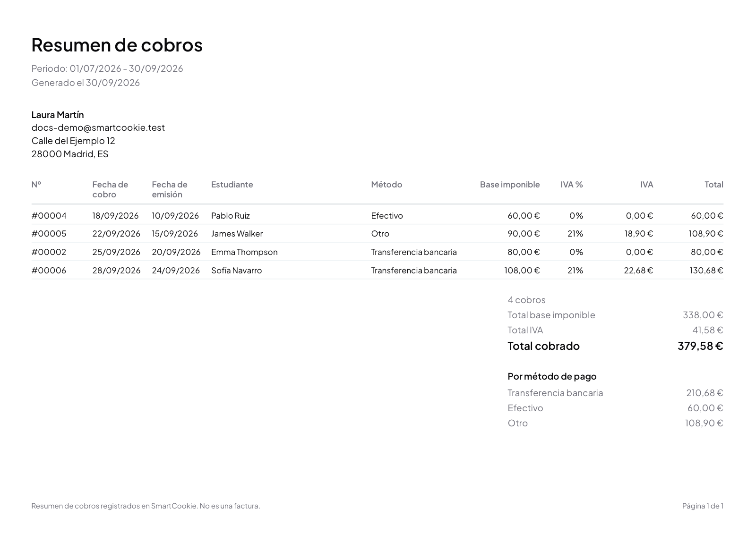Click the footer note 'No es una factura'
The image size is (756, 534).
(230, 506)
